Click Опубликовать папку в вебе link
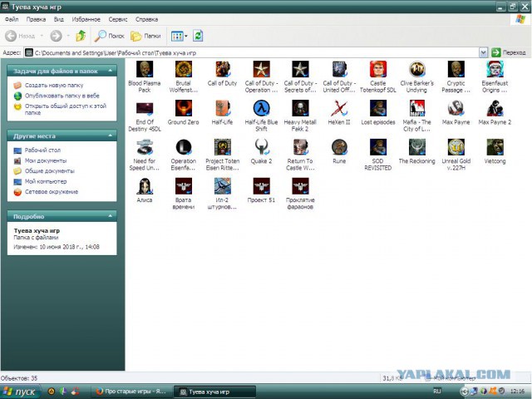532x399 pixels. pos(62,96)
